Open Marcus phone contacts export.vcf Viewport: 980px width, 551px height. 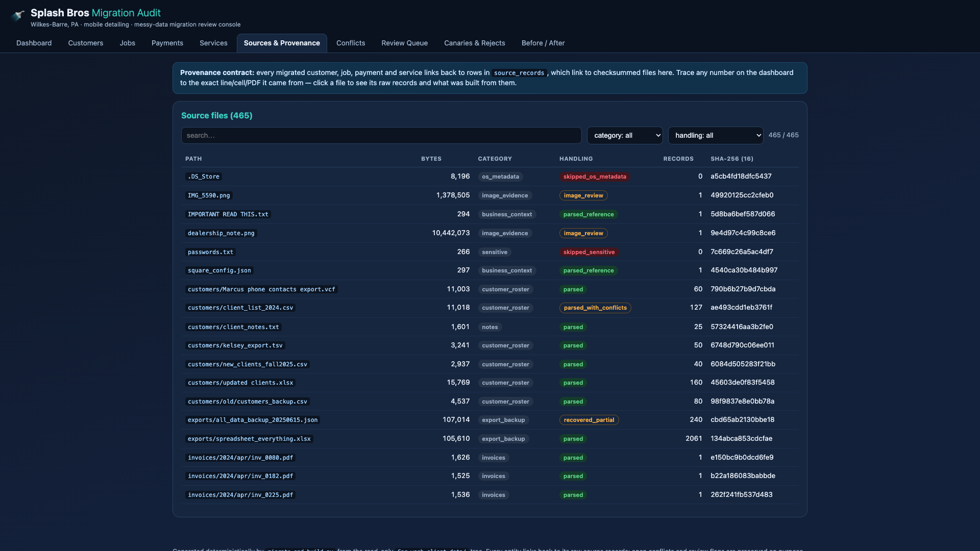click(x=261, y=289)
